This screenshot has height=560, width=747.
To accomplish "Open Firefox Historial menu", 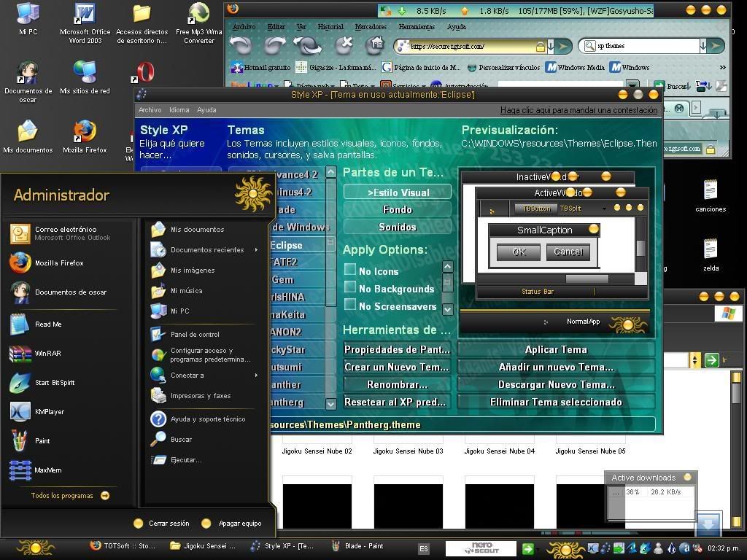I will click(x=330, y=27).
